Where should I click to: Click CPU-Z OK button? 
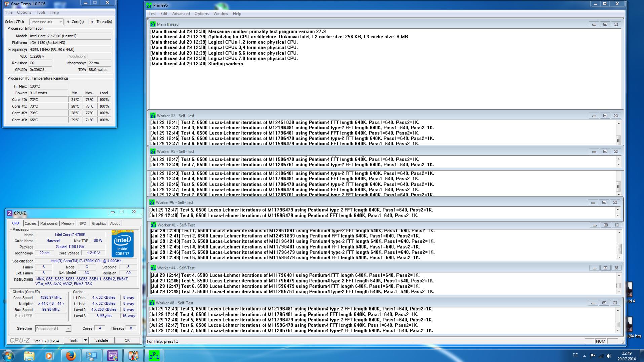tap(127, 340)
